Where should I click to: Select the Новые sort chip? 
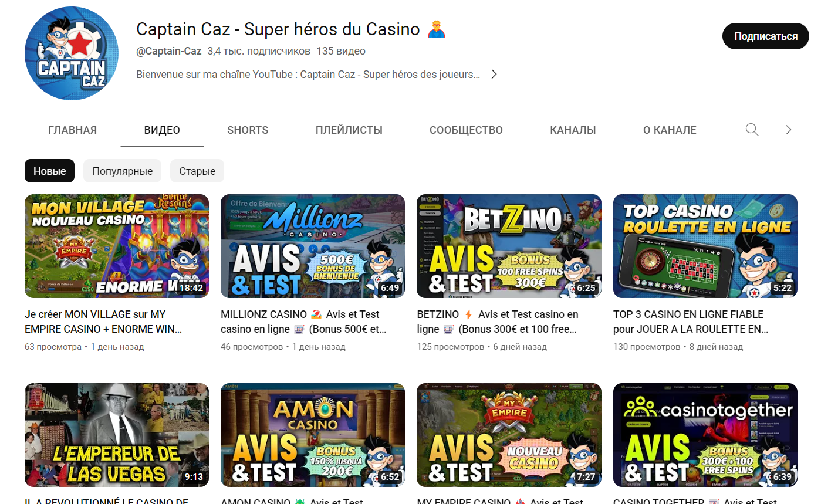click(49, 171)
